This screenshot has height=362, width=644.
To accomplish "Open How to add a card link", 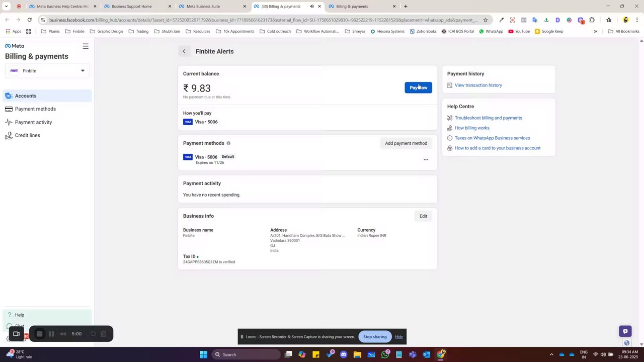I will 498,148.
